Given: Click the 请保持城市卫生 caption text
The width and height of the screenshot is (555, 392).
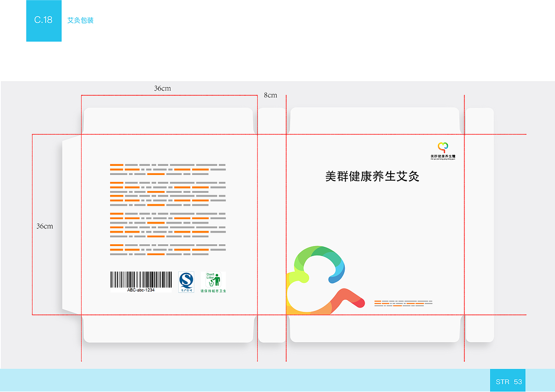Looking at the screenshot, I should (213, 291).
